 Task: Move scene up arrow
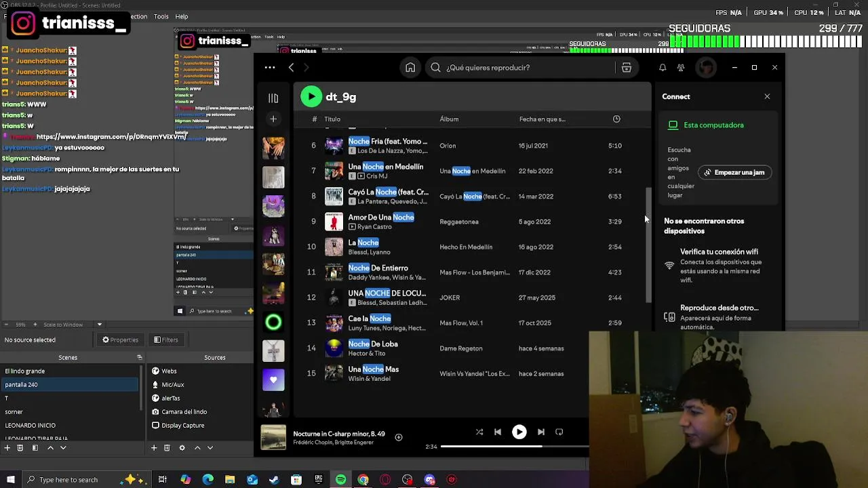[50, 448]
